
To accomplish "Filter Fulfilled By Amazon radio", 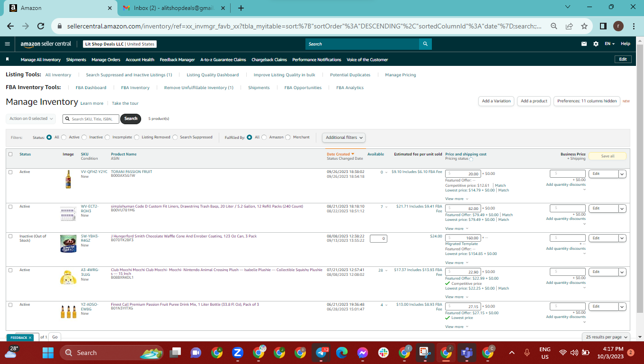I will (x=264, y=137).
